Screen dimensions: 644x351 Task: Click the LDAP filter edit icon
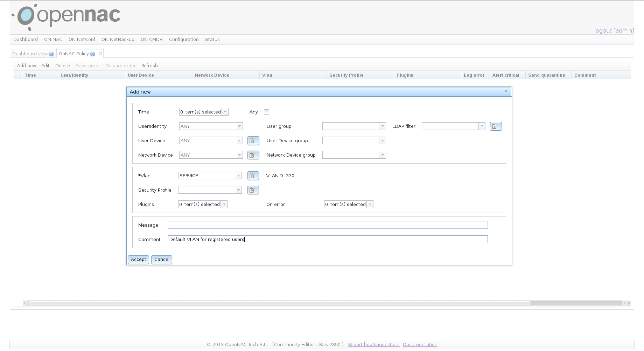[x=496, y=126]
